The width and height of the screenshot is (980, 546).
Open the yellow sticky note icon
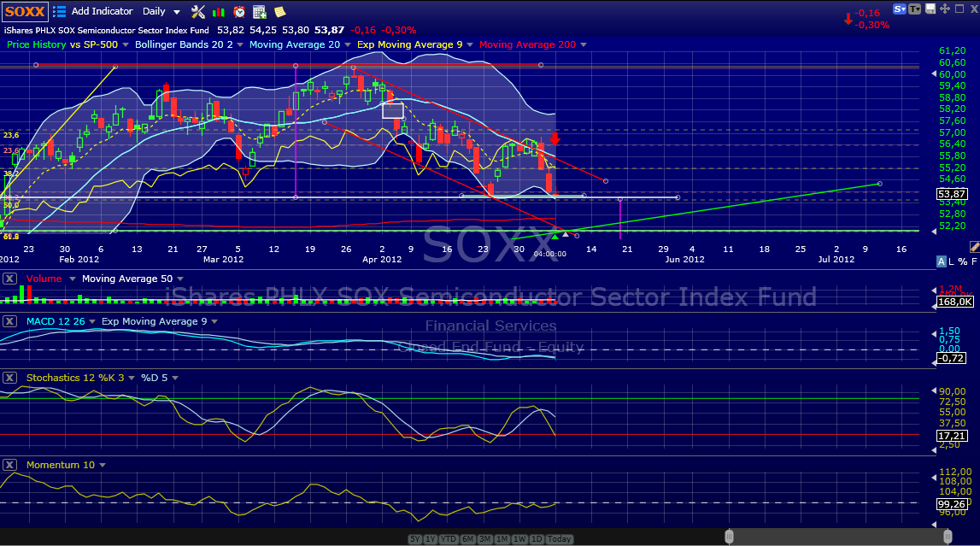(280, 12)
